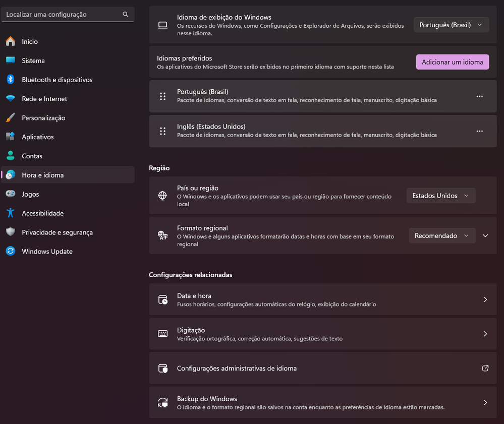This screenshot has height=424, width=504.
Task: Click the Início home icon
Action: (x=10, y=41)
